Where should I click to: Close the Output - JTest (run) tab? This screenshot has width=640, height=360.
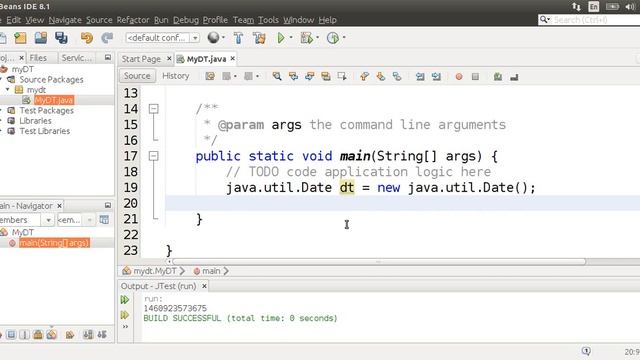204,286
